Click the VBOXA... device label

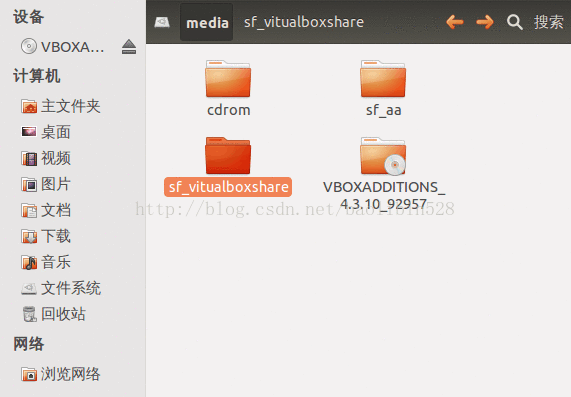(x=72, y=47)
